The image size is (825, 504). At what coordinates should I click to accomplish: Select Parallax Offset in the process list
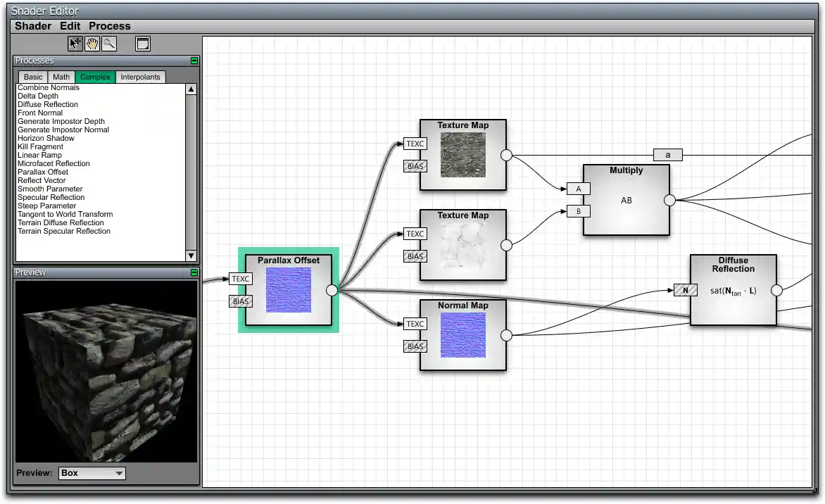coord(43,172)
